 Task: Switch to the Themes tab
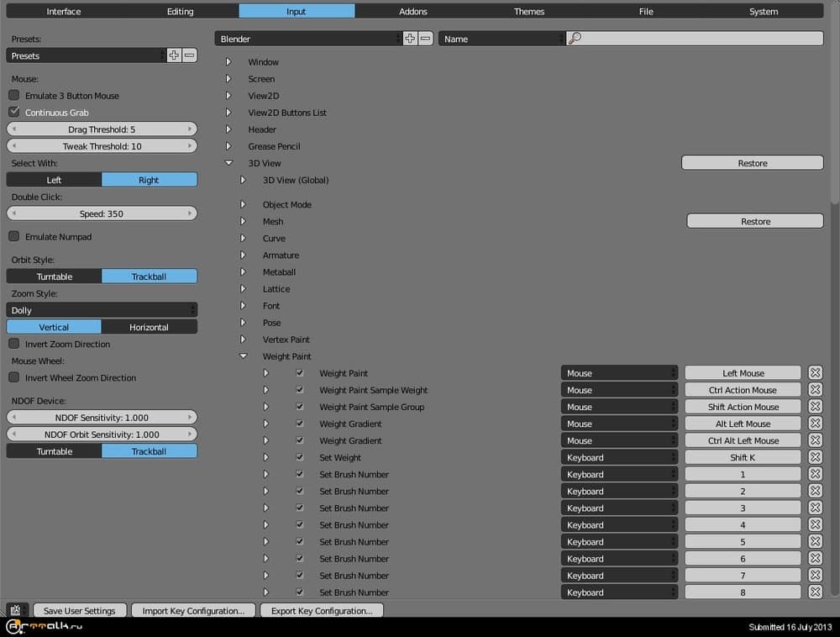(x=528, y=11)
